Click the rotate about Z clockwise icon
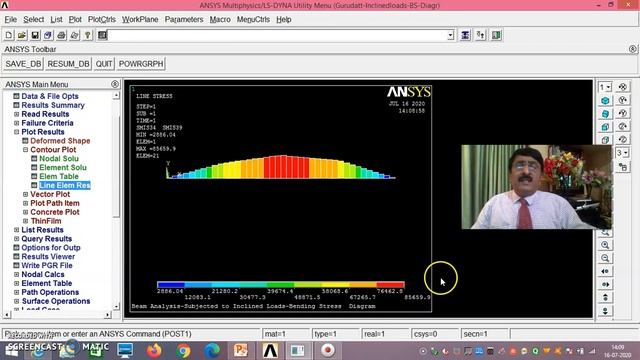This screenshot has width=640, height=360. tap(623, 127)
